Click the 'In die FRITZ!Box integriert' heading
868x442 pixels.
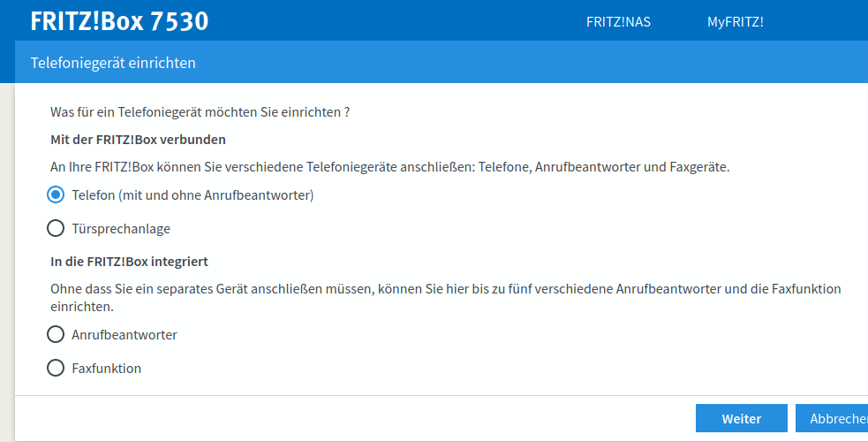(x=129, y=262)
